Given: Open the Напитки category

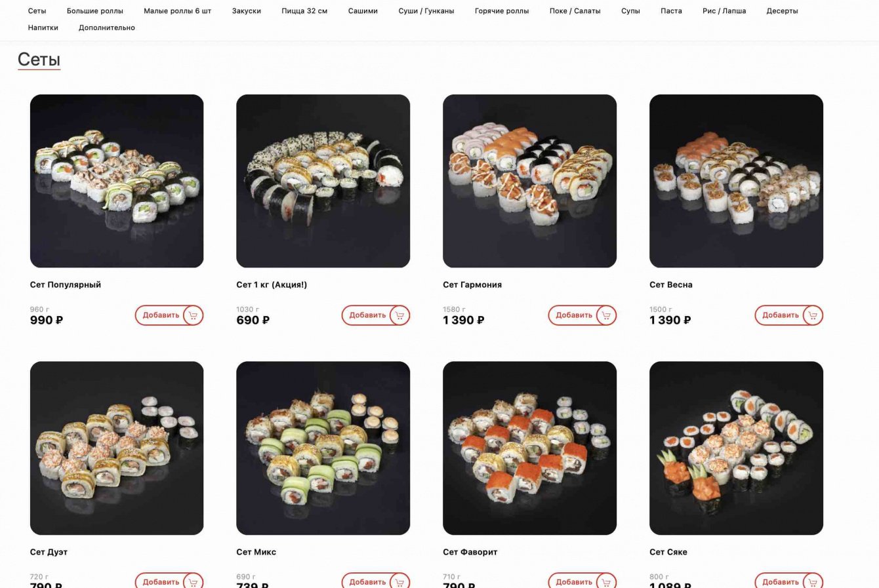Looking at the screenshot, I should [x=43, y=28].
